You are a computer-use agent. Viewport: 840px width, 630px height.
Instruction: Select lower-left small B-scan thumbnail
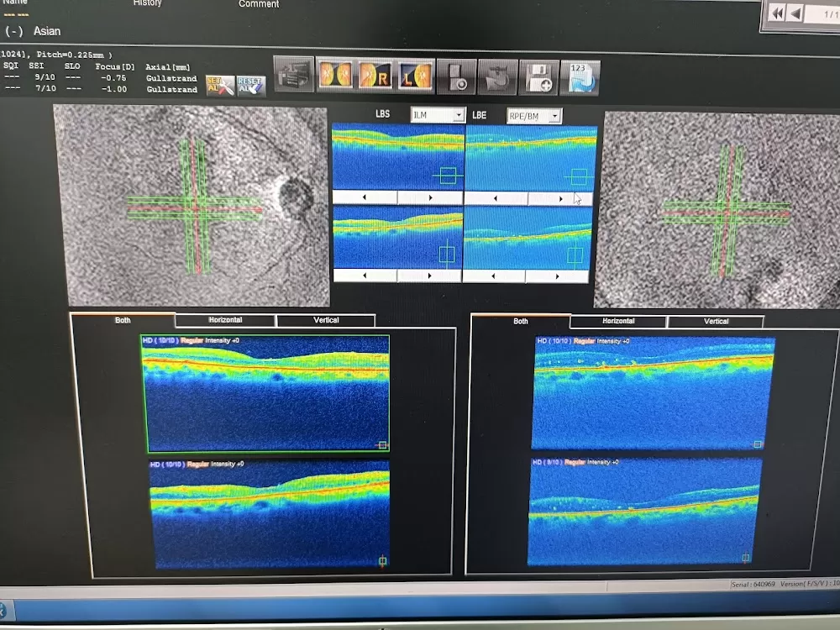397,238
